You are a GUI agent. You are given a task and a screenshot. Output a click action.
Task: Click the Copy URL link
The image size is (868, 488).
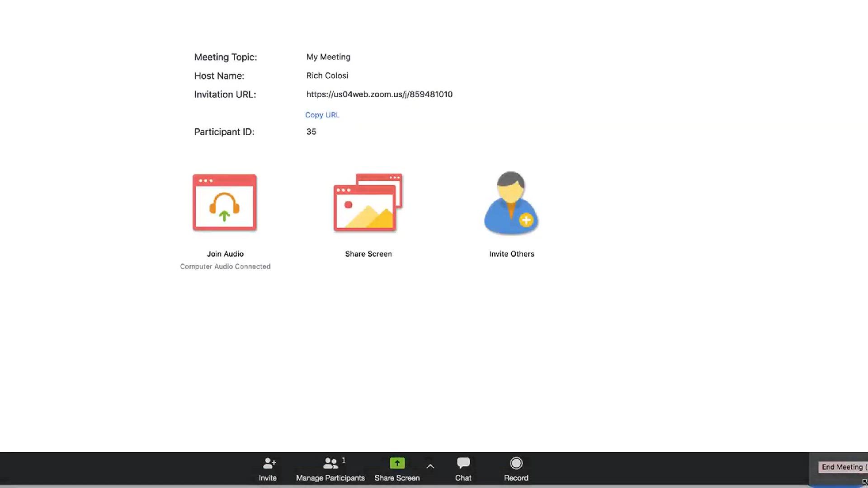click(x=322, y=115)
